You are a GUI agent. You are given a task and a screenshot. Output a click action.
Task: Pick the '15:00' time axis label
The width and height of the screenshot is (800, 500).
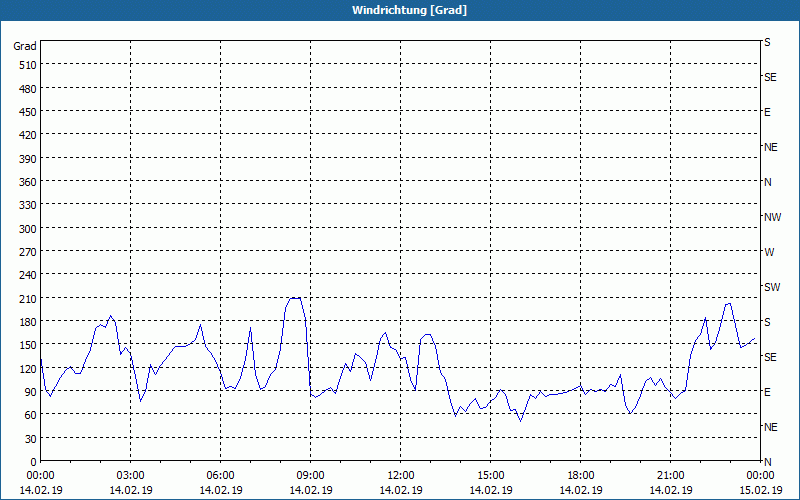click(x=491, y=476)
